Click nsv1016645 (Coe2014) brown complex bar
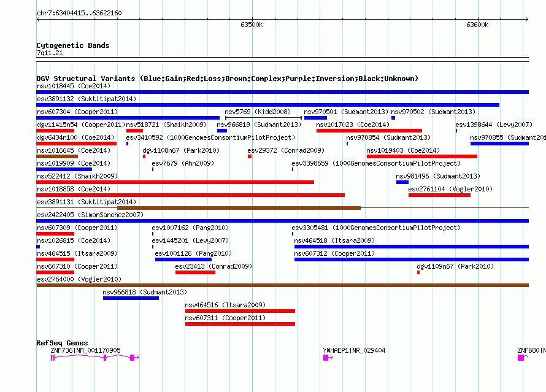546x392 pixels. 57,156
